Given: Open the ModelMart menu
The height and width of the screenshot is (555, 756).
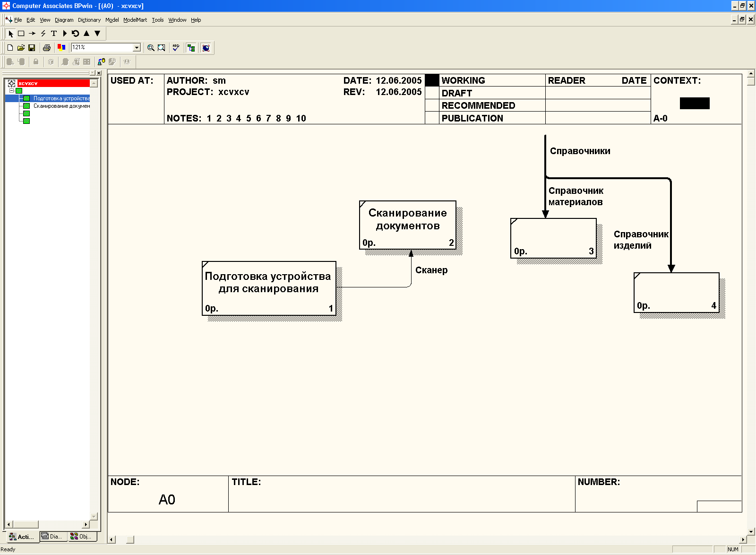Looking at the screenshot, I should [135, 20].
